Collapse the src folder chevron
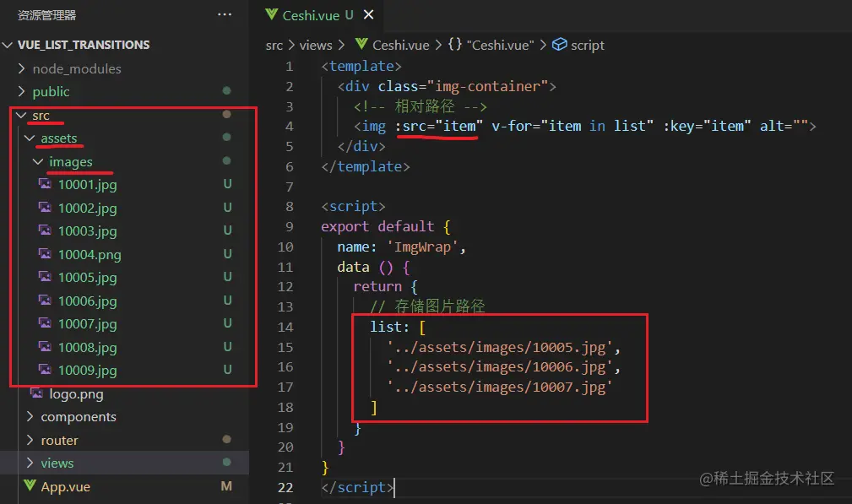Viewport: 852px width, 504px height. click(x=21, y=115)
